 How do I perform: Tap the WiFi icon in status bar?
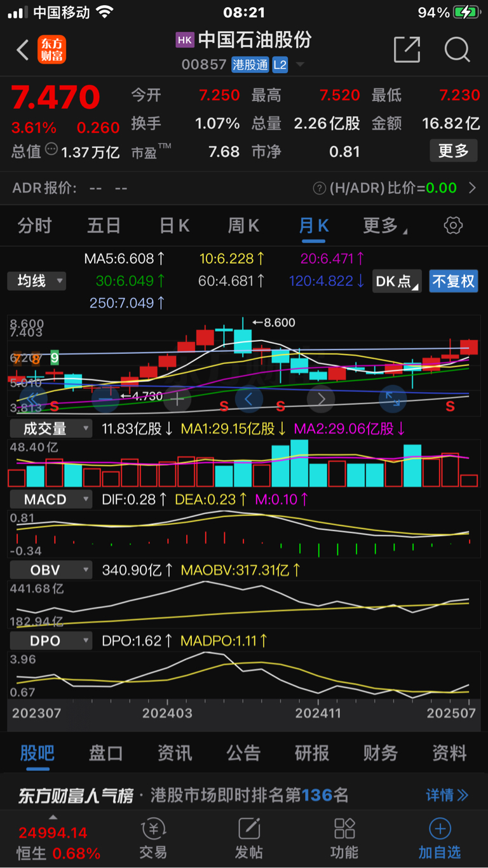click(105, 12)
